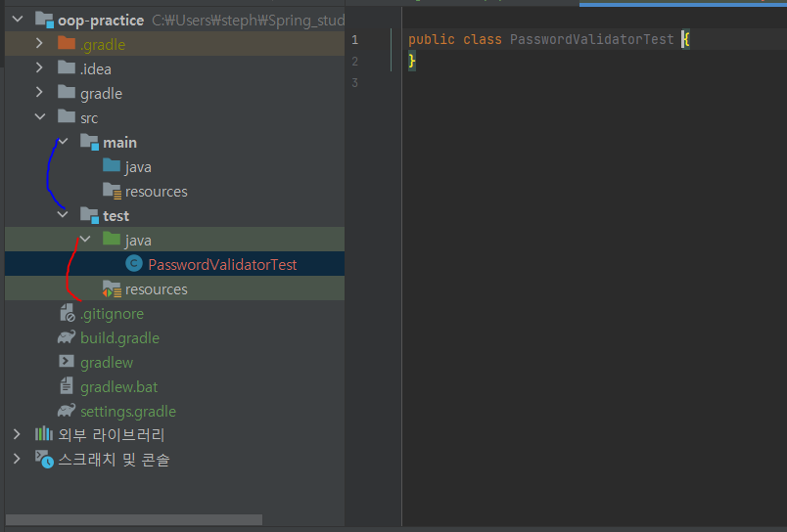Click the gradlew script icon
Viewport: 787px width, 532px height.
pyautogui.click(x=67, y=361)
